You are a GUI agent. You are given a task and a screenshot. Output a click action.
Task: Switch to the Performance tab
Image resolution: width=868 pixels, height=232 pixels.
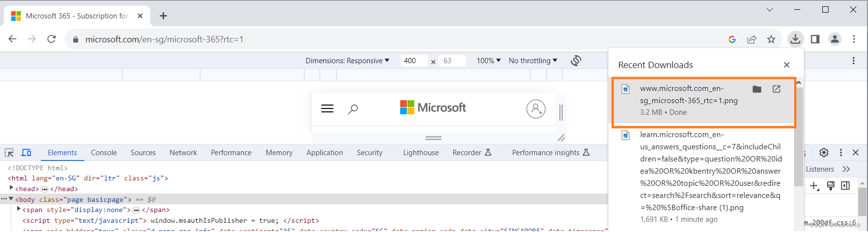231,153
